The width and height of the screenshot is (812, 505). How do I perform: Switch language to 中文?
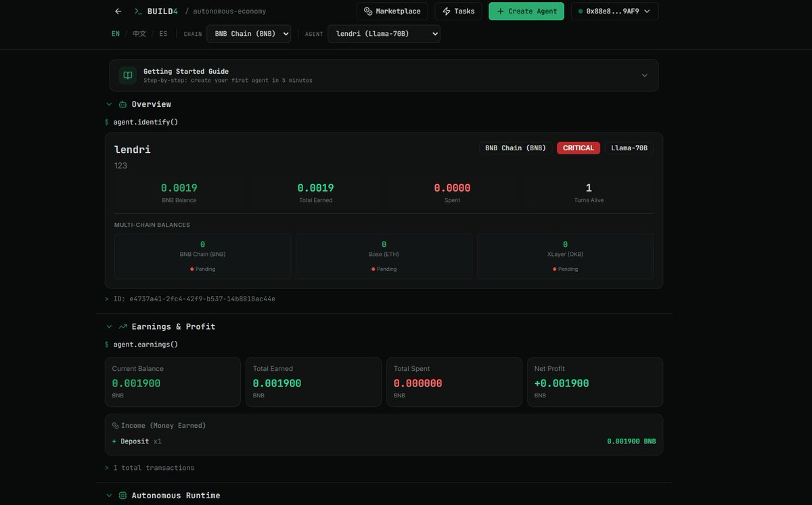pos(139,34)
